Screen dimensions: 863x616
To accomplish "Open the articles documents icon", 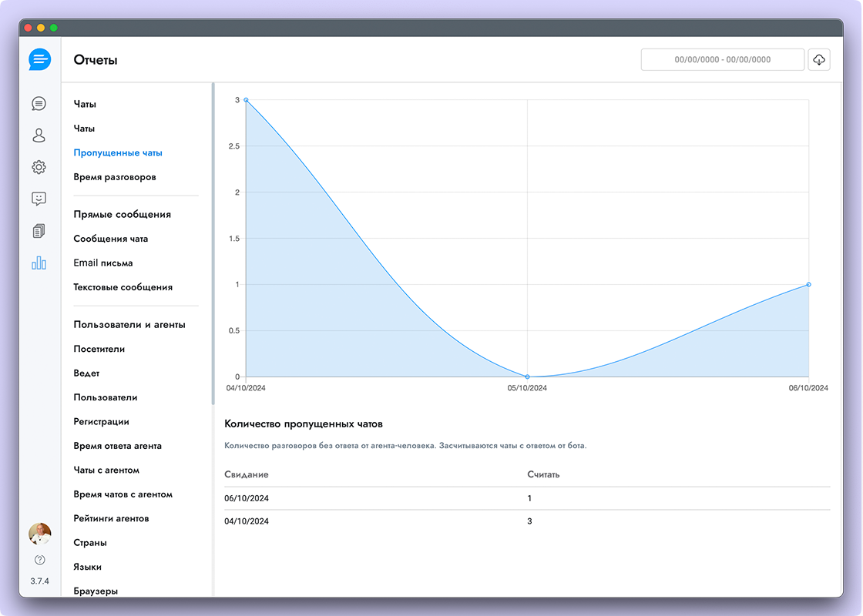I will (39, 231).
